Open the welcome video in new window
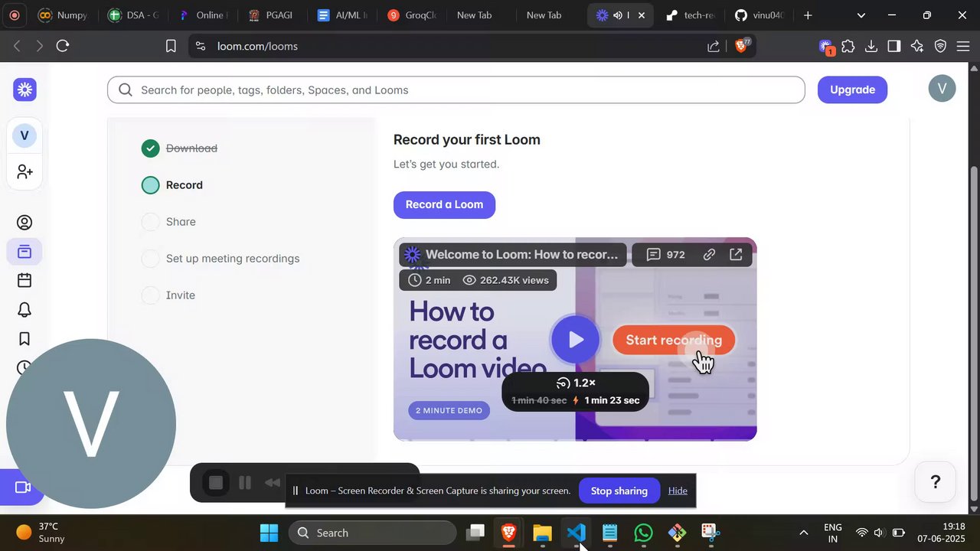Viewport: 980px width, 551px height. pyautogui.click(x=736, y=255)
